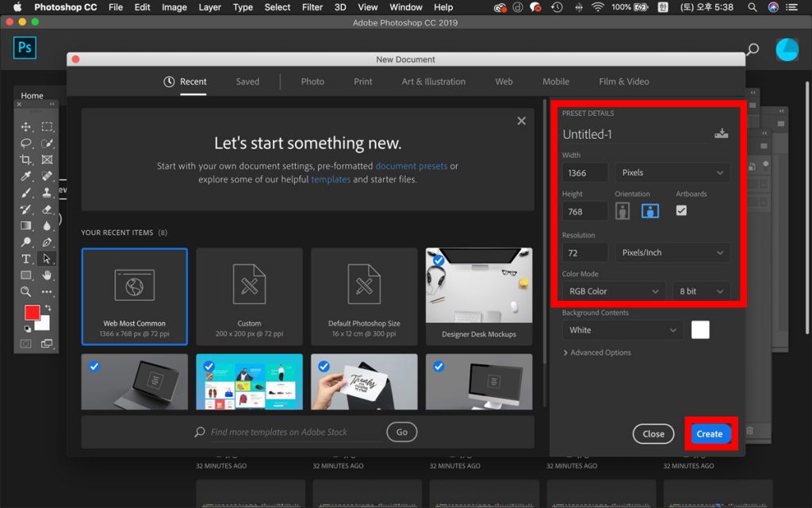812x508 pixels.
Task: Select the Blur tool
Action: [47, 225]
